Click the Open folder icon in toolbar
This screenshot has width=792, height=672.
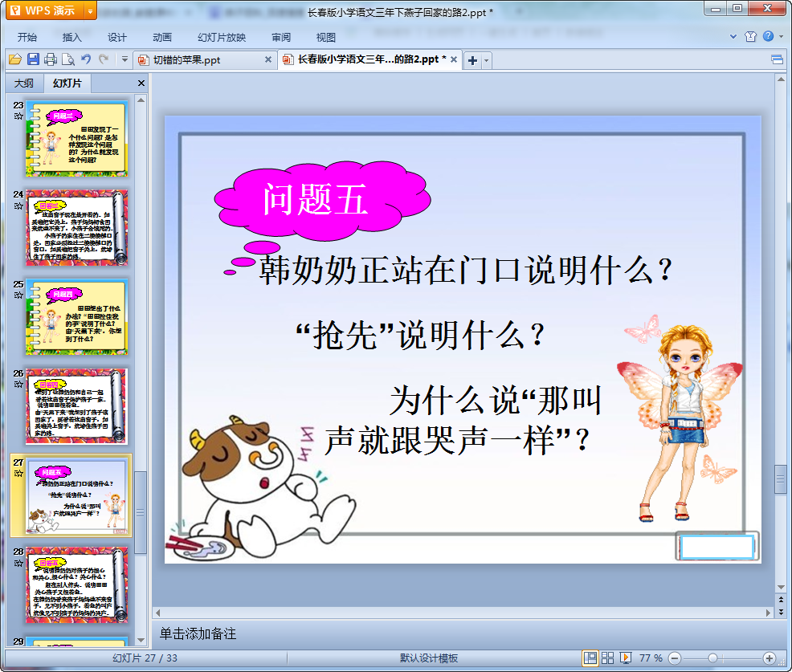pyautogui.click(x=15, y=59)
